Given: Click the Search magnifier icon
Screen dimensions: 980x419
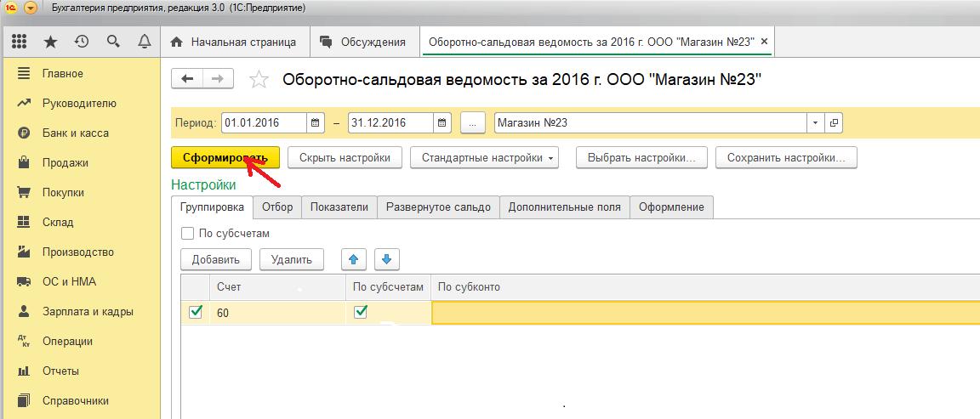Looking at the screenshot, I should (113, 42).
